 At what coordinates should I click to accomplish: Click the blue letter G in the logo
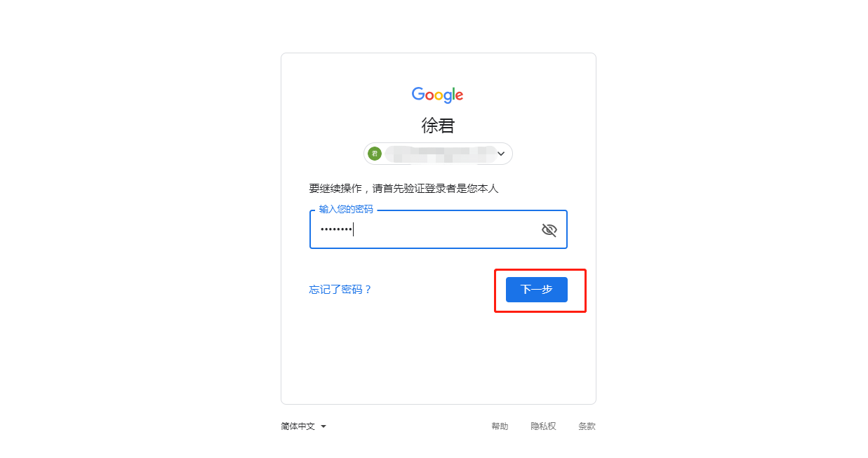[418, 94]
